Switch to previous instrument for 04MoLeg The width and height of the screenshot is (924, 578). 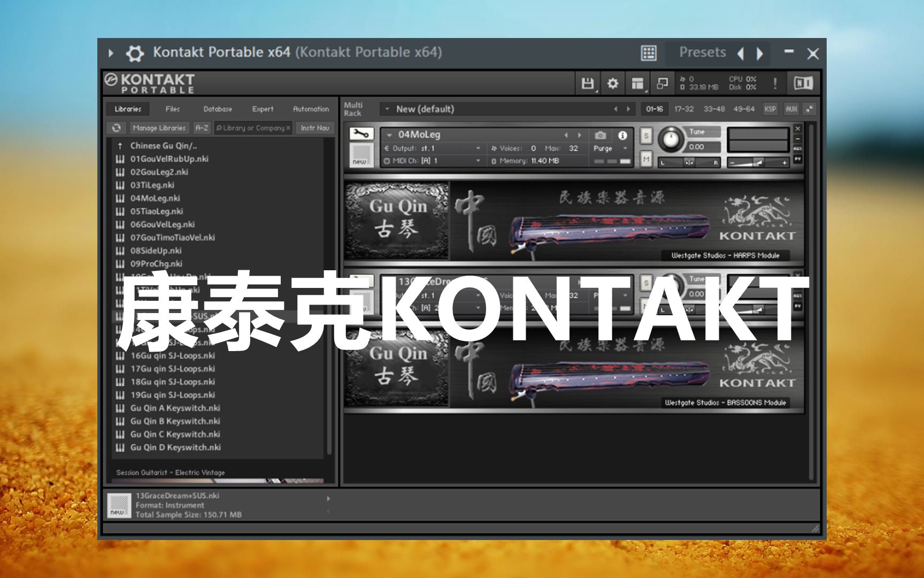point(566,135)
